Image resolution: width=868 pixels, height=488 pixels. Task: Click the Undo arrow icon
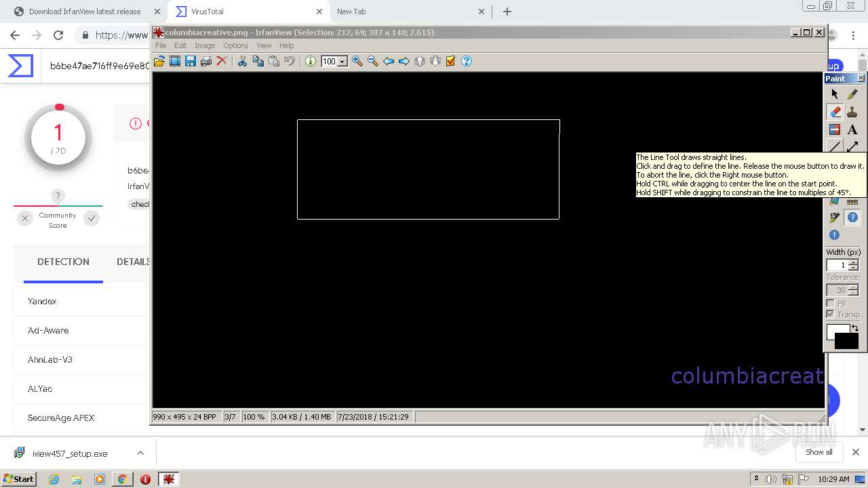(x=290, y=61)
